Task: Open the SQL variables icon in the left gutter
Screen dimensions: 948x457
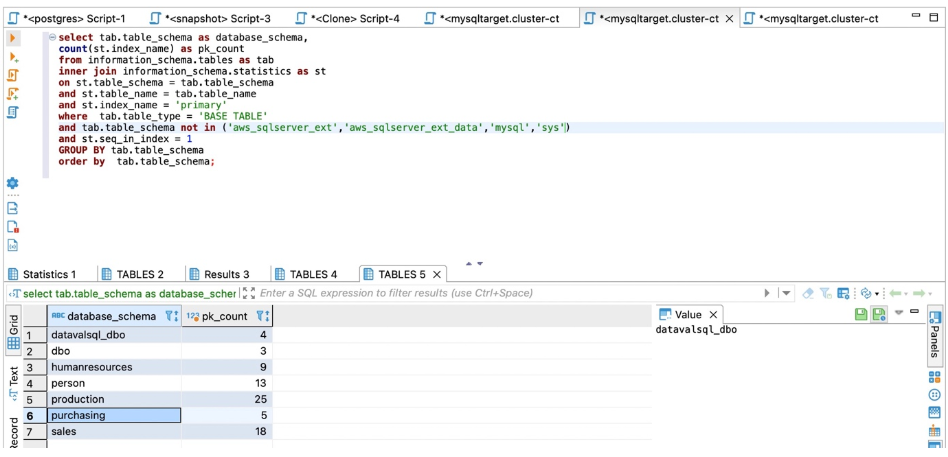Action: tap(13, 245)
